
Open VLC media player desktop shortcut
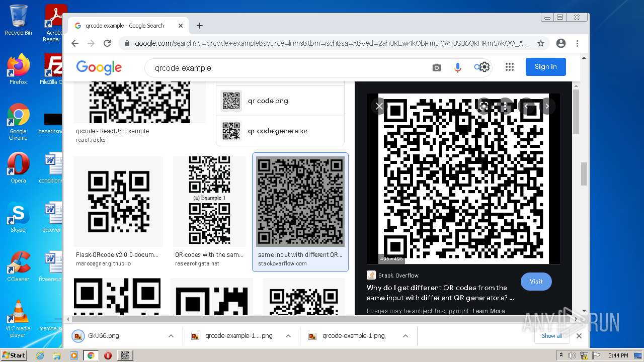[x=18, y=319]
